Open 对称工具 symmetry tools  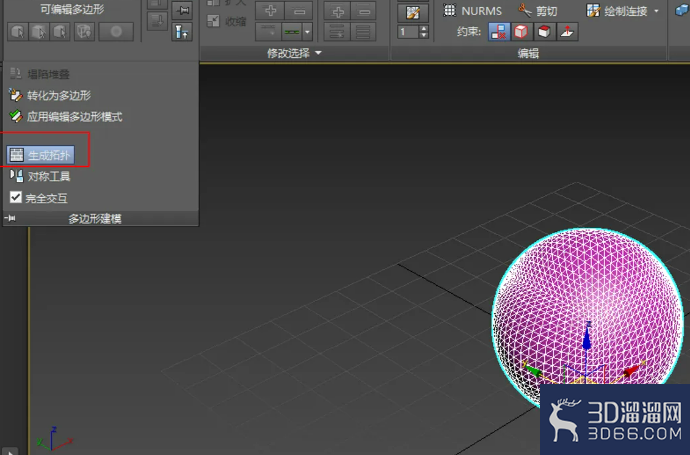[40, 176]
